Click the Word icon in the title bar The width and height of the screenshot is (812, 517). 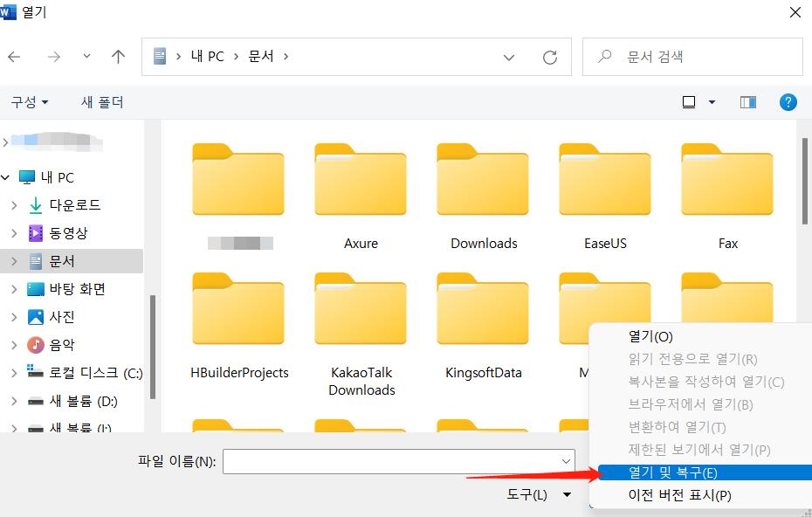tap(10, 12)
